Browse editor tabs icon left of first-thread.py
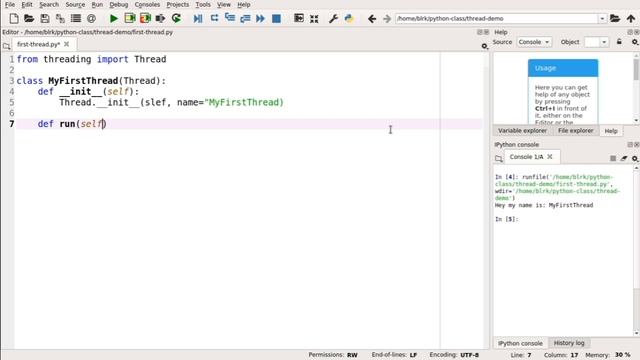 point(7,46)
